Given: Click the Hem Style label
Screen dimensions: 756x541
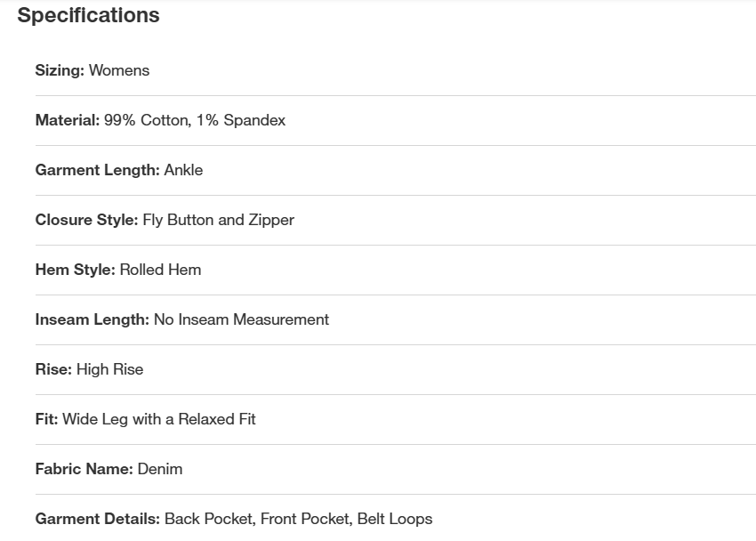Looking at the screenshot, I should tap(75, 270).
